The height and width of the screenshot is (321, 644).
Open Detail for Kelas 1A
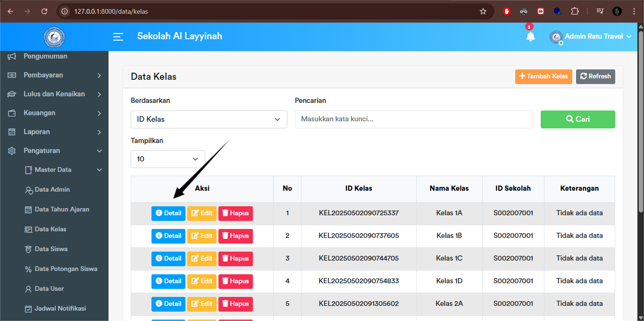click(168, 213)
